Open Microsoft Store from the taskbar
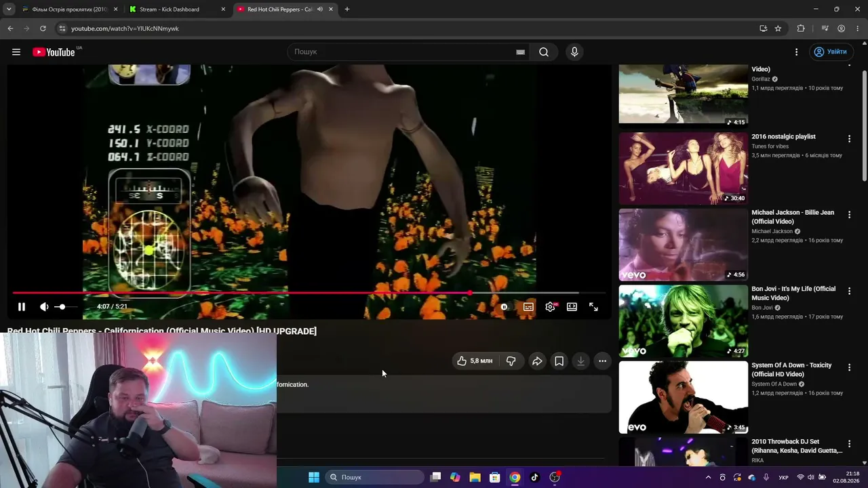The height and width of the screenshot is (488, 868). coord(495,477)
